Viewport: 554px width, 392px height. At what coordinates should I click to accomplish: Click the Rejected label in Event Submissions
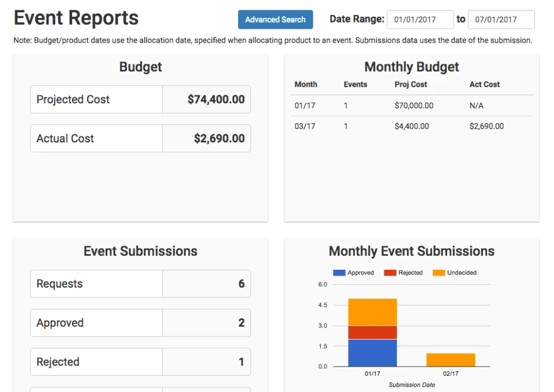click(x=58, y=361)
